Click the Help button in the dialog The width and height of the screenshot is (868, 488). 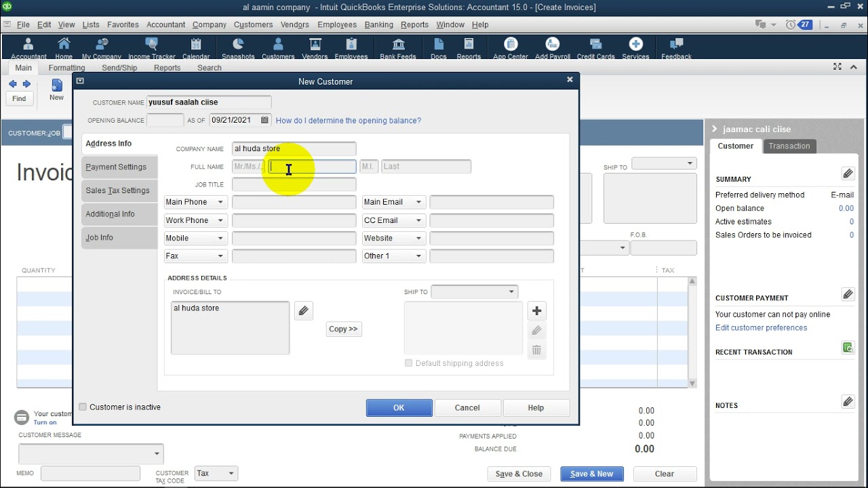click(536, 407)
